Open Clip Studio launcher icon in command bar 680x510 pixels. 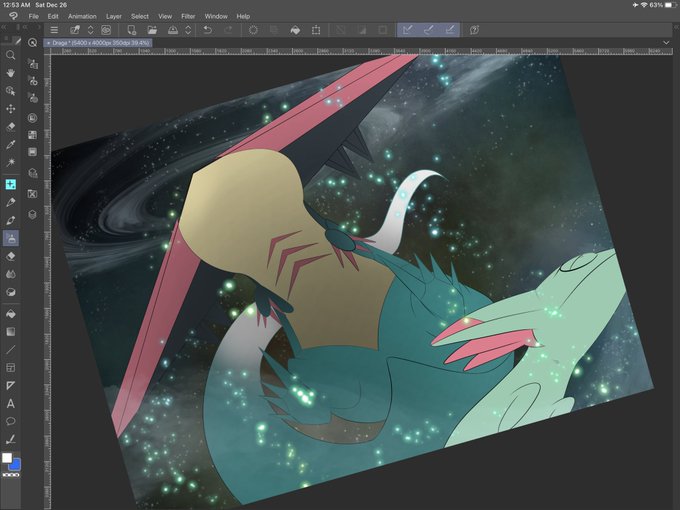75,30
